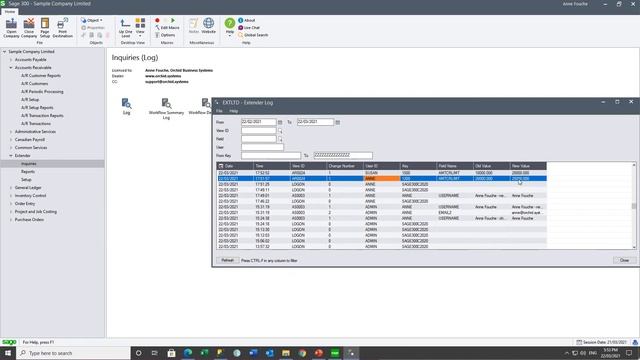Click the User ID column header
Viewport: 640px width, 360px height.
(382, 166)
